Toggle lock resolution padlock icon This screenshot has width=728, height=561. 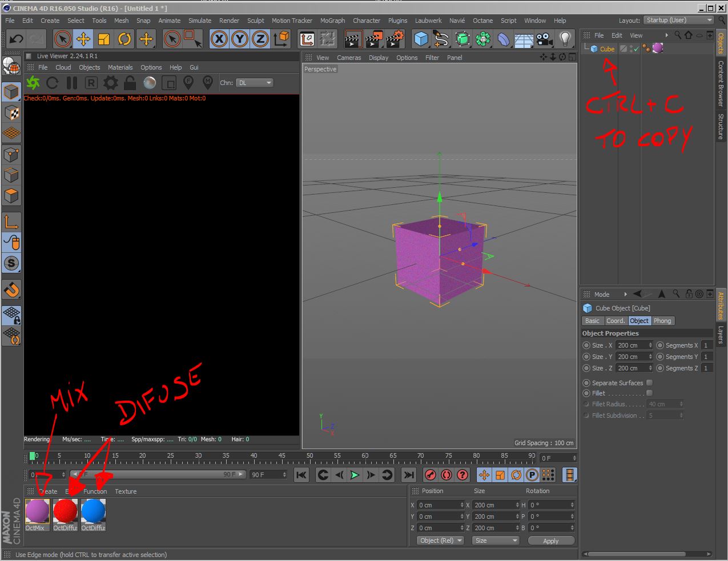[130, 83]
